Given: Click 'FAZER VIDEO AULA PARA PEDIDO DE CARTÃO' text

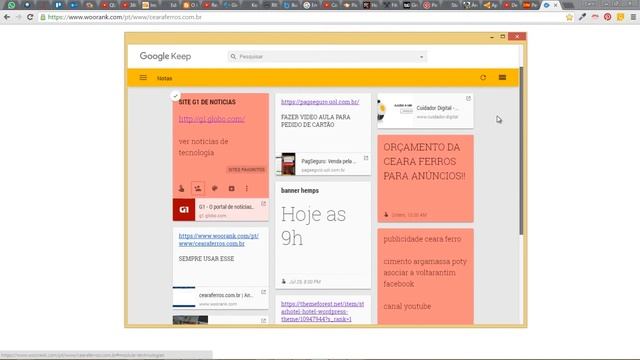Looking at the screenshot, I should 316,121.
